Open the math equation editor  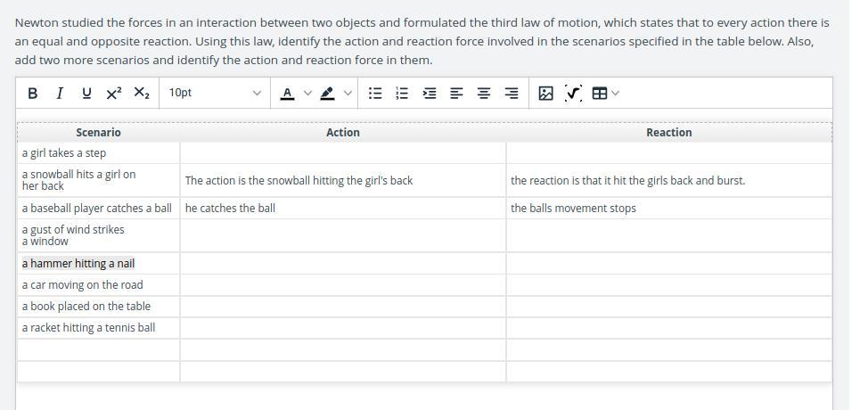574,94
